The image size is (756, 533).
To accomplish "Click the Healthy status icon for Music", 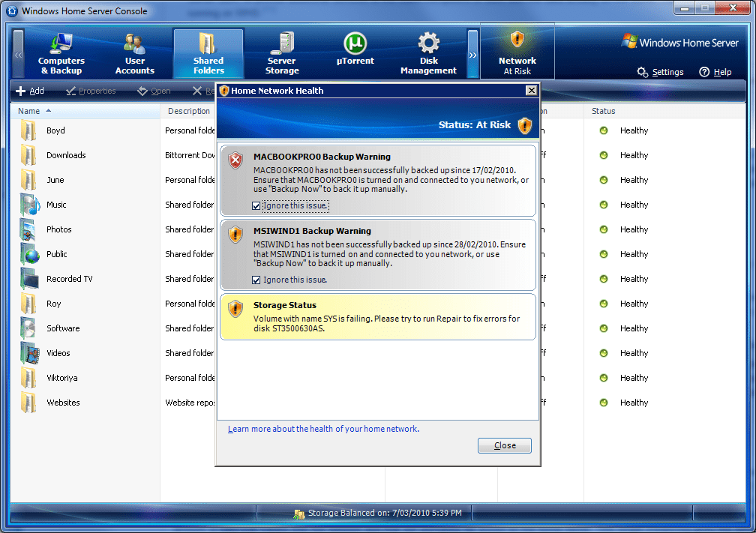I will click(604, 205).
